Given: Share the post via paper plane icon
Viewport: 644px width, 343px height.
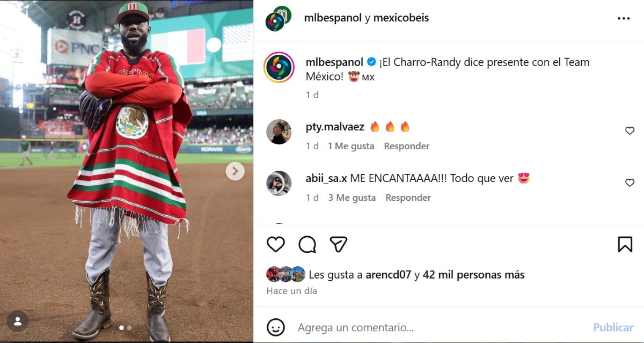Looking at the screenshot, I should tap(338, 244).
